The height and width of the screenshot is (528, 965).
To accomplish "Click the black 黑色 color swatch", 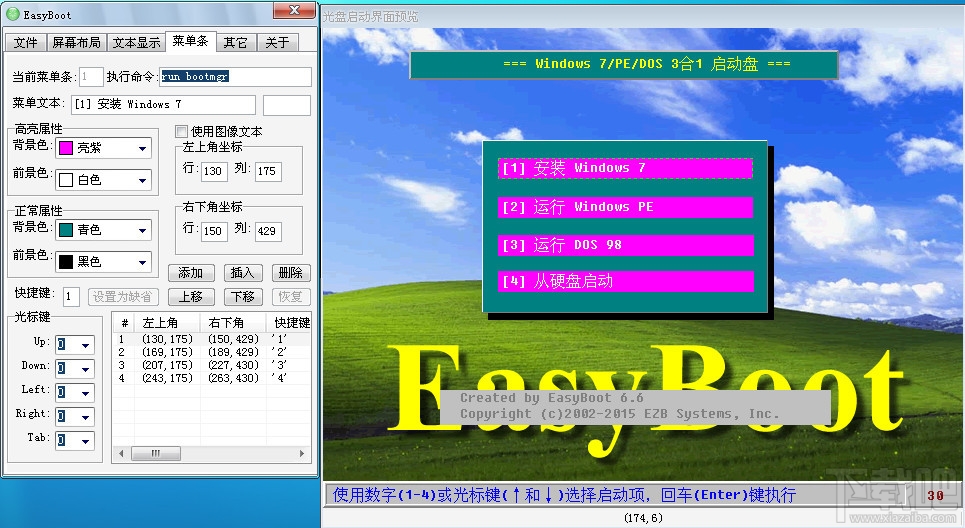I will click(66, 262).
